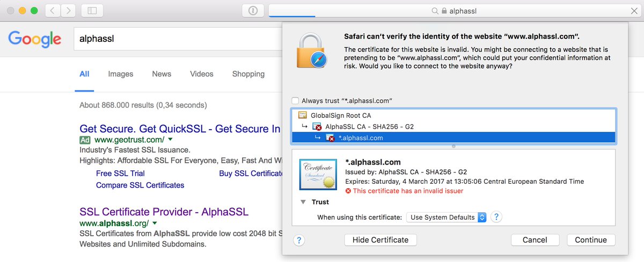Screen dimensions: 644x262
Task: Open the Videos tab
Action: [x=202, y=74]
